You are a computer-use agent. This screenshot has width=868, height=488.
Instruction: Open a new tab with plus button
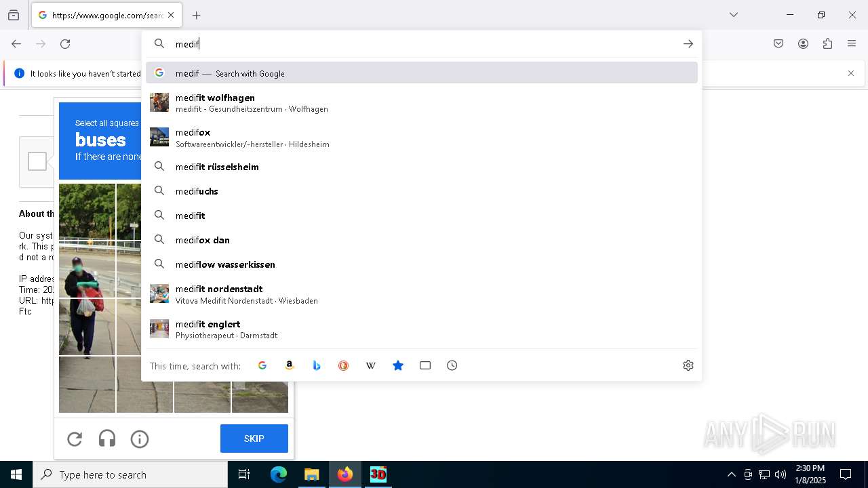pos(197,15)
